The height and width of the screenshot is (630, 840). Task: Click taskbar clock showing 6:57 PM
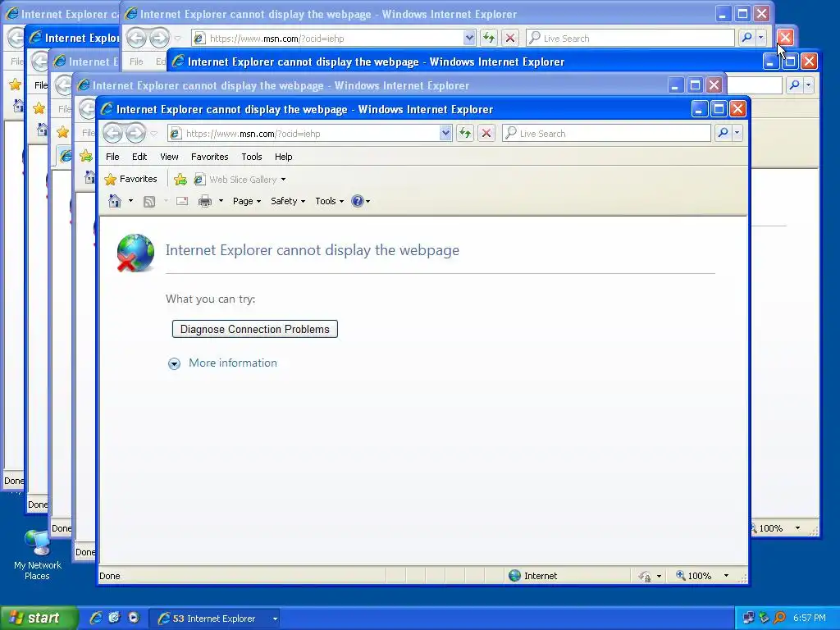[810, 618]
